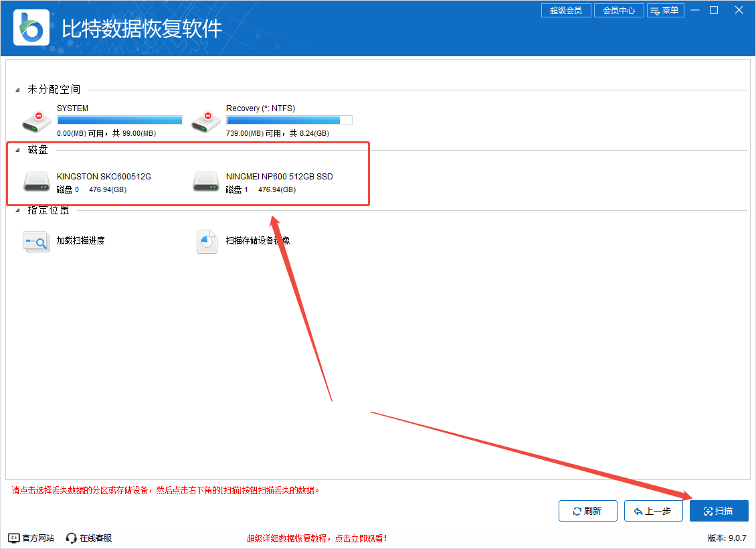Click the 版本: 9.0.7 version text
This screenshot has height=549, width=756.
tap(727, 538)
